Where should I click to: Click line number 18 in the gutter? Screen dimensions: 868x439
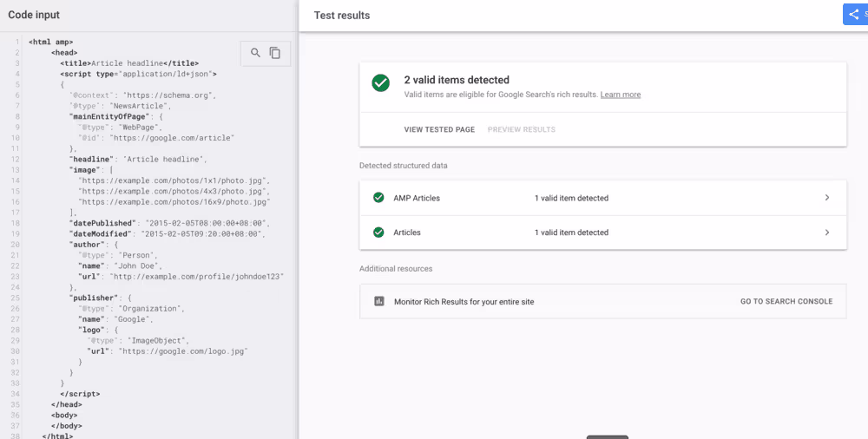pos(17,224)
